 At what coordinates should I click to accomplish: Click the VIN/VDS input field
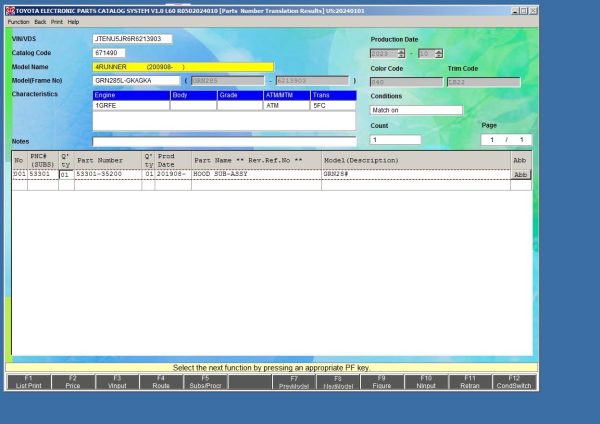tap(132, 39)
